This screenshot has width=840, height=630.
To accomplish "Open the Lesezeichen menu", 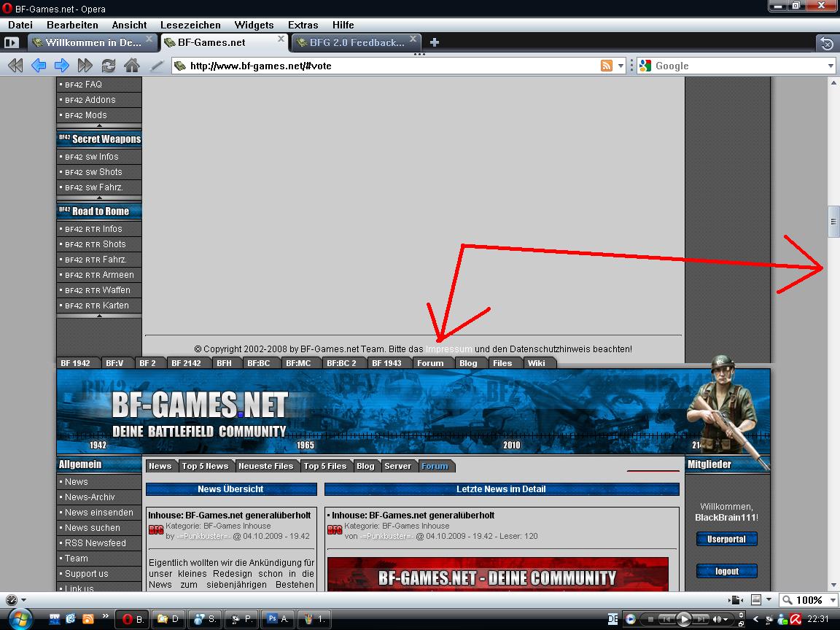I will point(190,25).
